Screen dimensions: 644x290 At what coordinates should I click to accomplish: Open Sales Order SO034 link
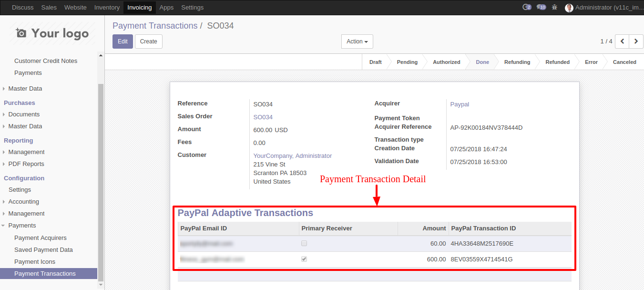(x=263, y=117)
